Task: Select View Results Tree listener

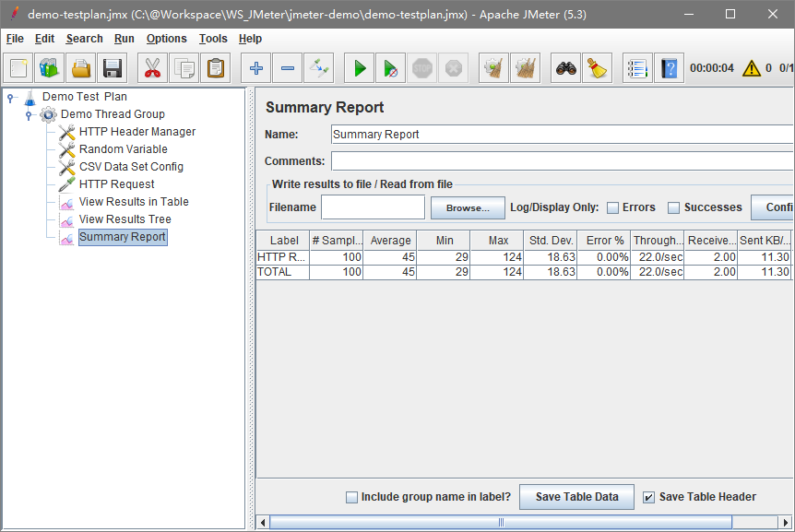Action: coord(125,219)
